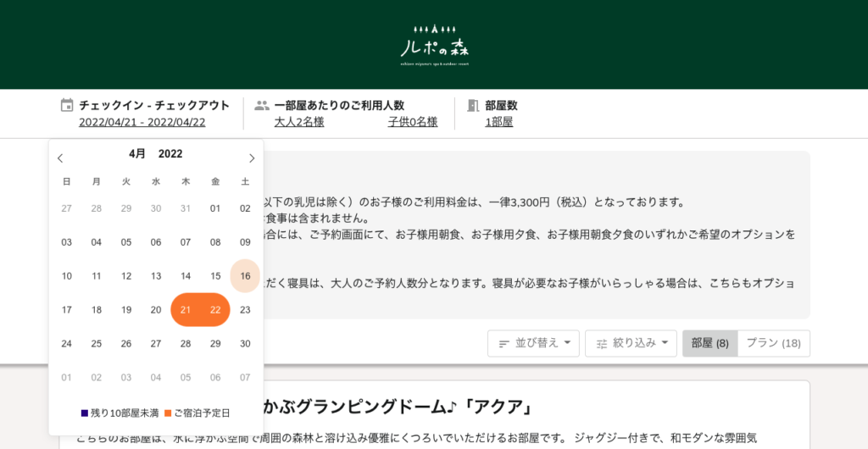Select April 22 check-out date

(215, 310)
